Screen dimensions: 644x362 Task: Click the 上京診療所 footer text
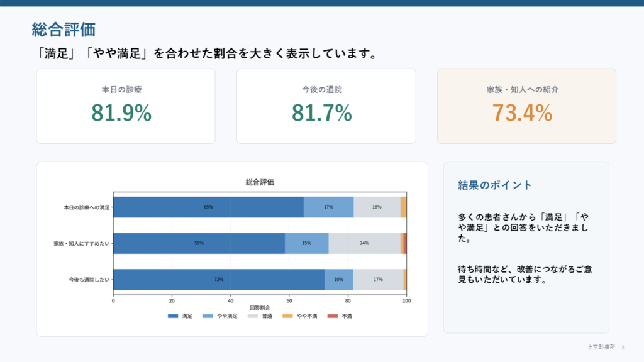coord(601,347)
